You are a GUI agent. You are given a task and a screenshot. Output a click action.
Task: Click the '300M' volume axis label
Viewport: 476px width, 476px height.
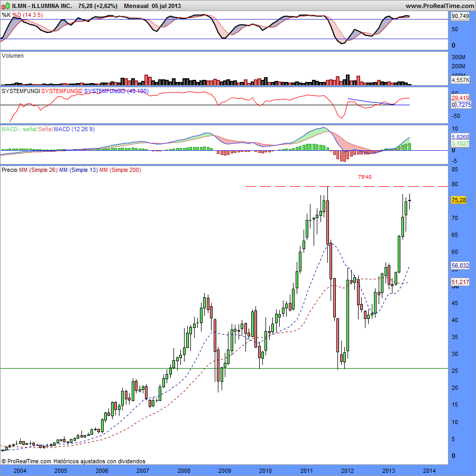tap(459, 57)
